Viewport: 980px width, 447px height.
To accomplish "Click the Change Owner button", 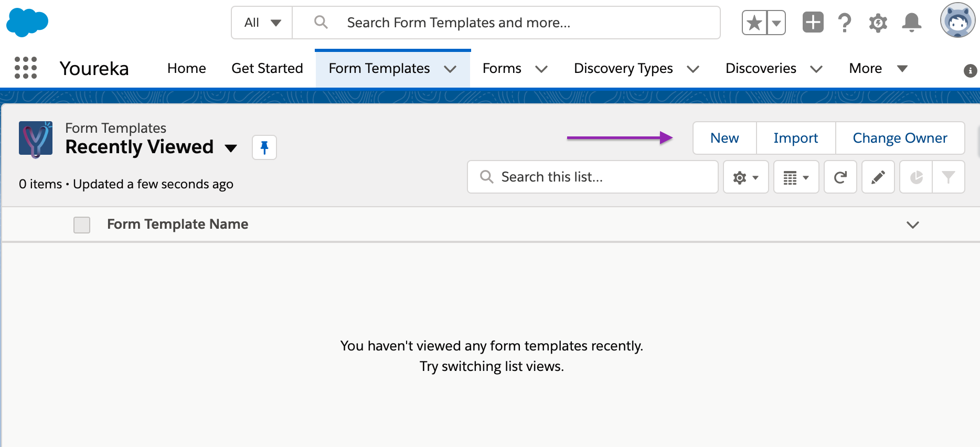I will tap(900, 138).
